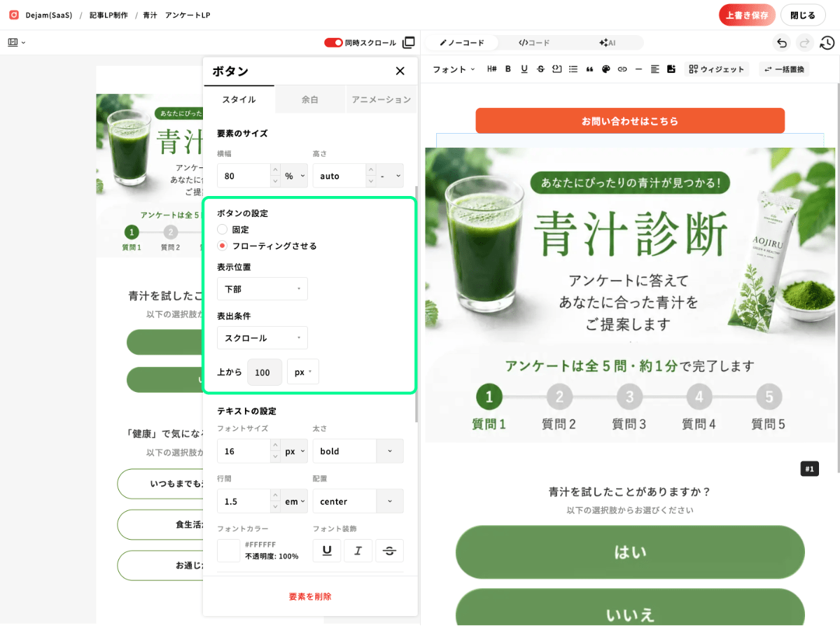
Task: Insert a horizontal divider line
Action: (x=638, y=69)
